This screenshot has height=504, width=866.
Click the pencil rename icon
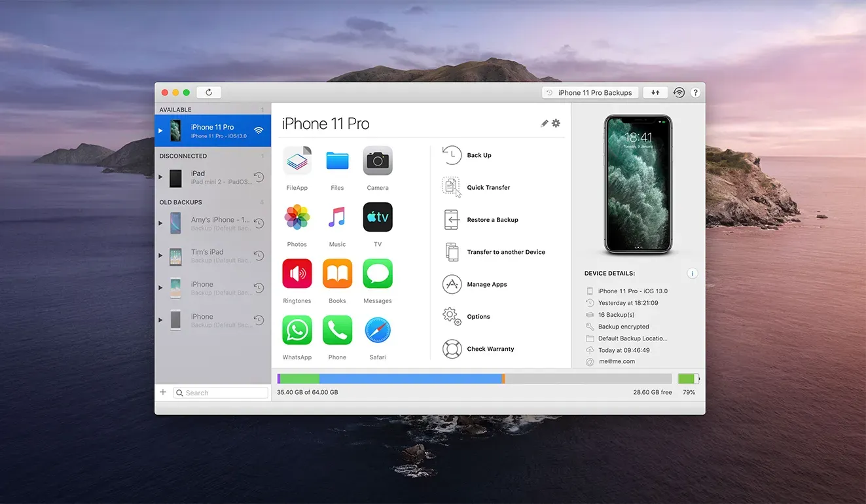(x=545, y=123)
